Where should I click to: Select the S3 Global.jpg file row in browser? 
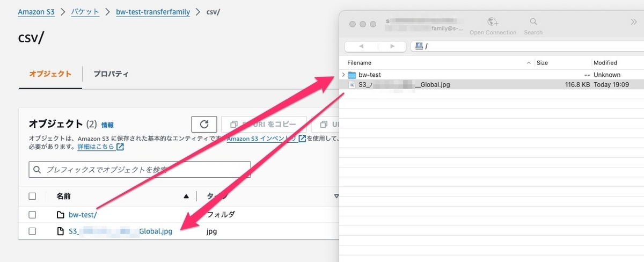(x=492, y=84)
